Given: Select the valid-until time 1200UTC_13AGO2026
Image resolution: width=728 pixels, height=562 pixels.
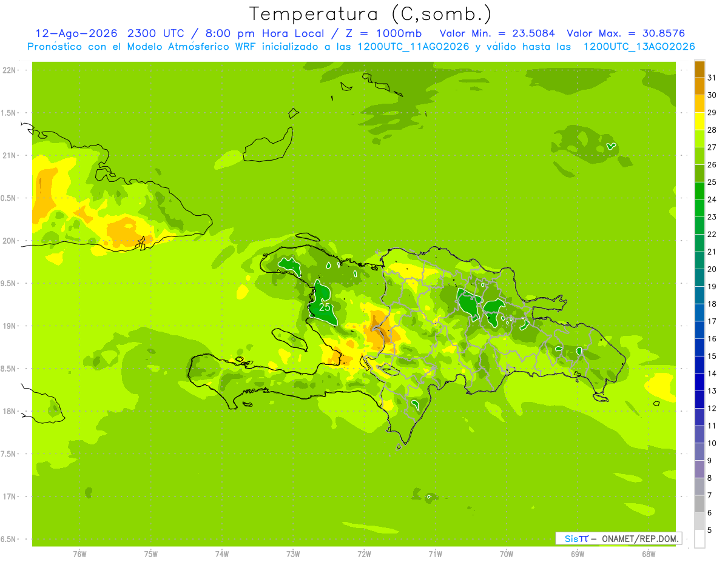Looking at the screenshot, I should (x=639, y=47).
